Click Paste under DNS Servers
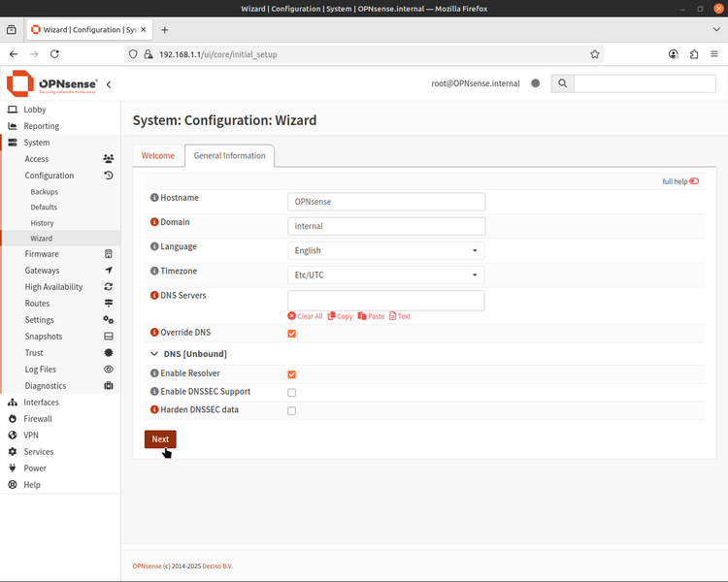This screenshot has width=728, height=582. pos(372,316)
